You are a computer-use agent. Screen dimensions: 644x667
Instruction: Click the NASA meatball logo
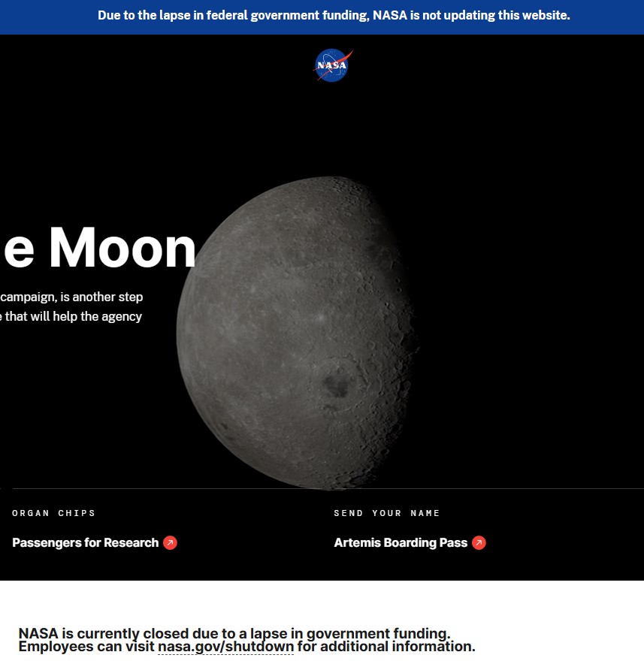pyautogui.click(x=333, y=65)
